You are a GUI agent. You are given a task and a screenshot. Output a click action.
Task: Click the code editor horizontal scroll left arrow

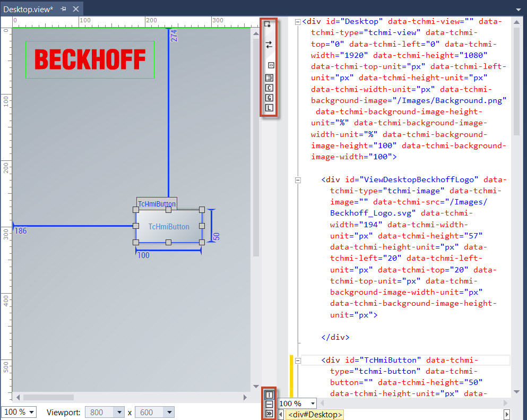322,403
